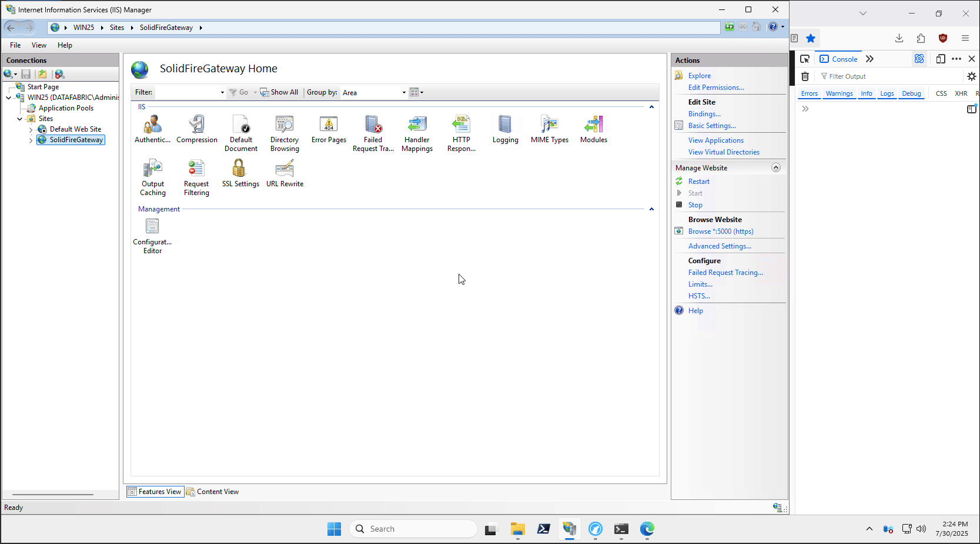Image resolution: width=980 pixels, height=544 pixels.
Task: Toggle the Debug filter in console
Action: pyautogui.click(x=912, y=93)
